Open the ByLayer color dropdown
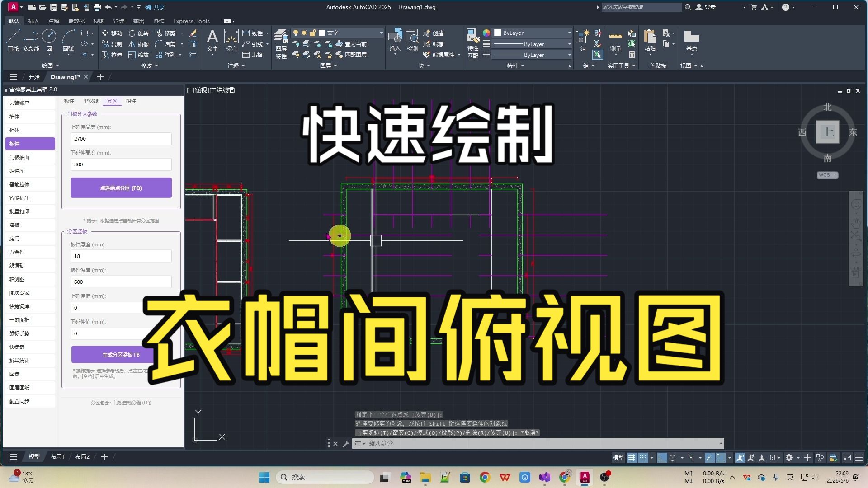This screenshot has height=488, width=868. click(533, 33)
